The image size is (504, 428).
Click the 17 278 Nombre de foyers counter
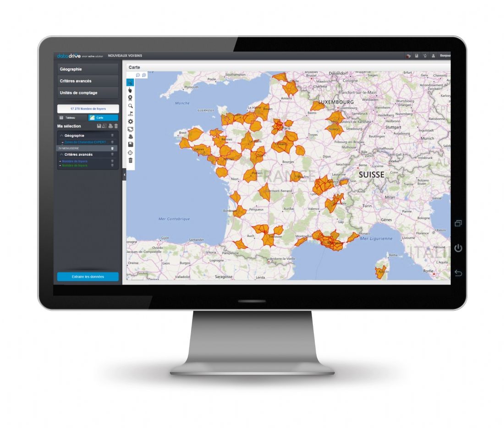(88, 109)
